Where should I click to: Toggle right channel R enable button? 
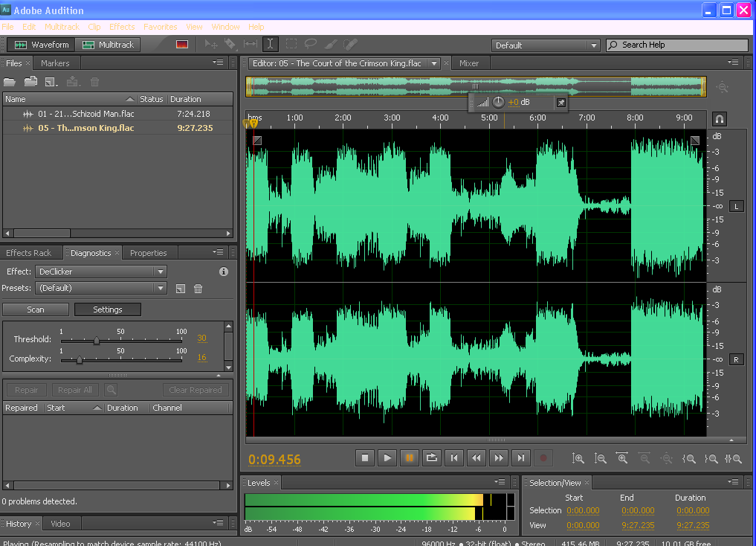click(x=736, y=359)
